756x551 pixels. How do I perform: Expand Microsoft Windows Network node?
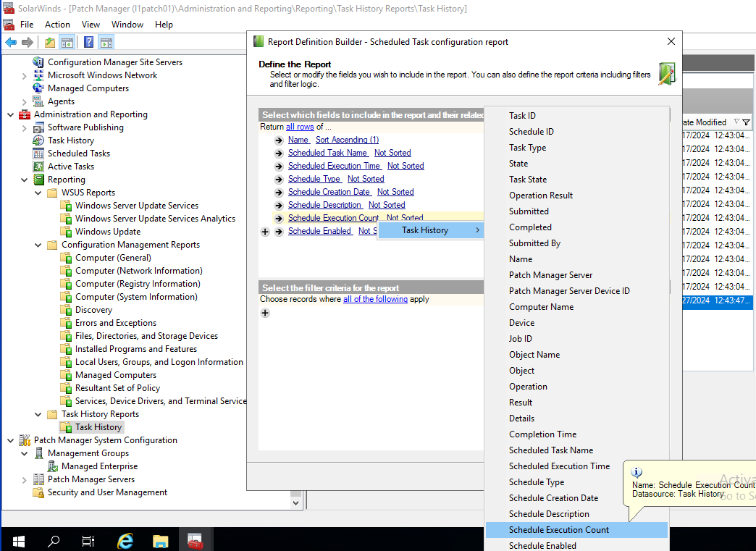tap(24, 75)
